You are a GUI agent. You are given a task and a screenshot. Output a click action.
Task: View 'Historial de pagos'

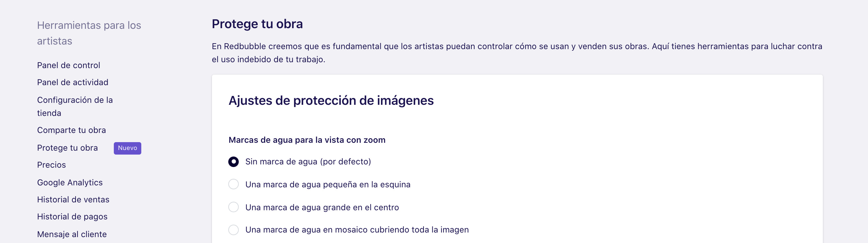coord(72,217)
